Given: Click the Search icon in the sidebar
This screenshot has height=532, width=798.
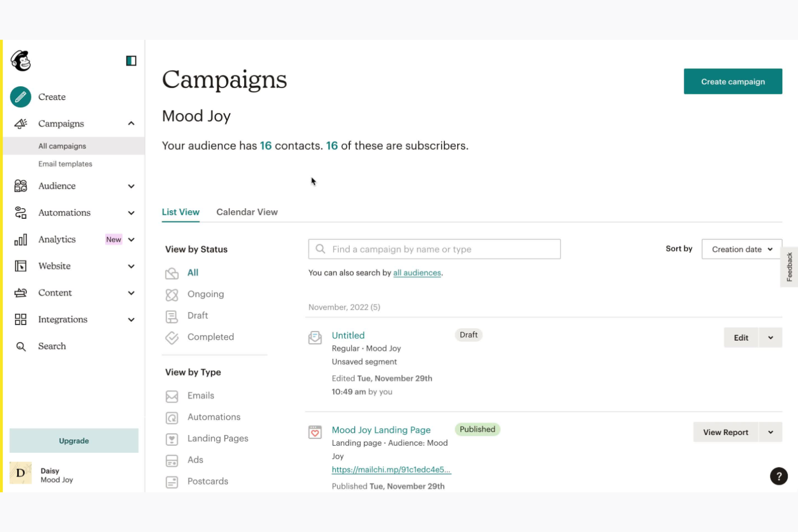Looking at the screenshot, I should click(x=20, y=346).
